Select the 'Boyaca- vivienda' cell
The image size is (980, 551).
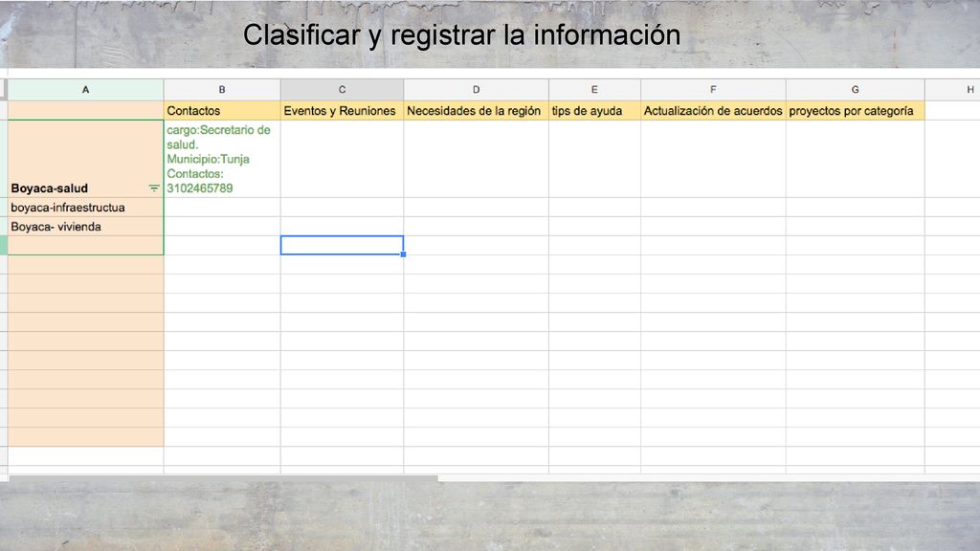(85, 227)
